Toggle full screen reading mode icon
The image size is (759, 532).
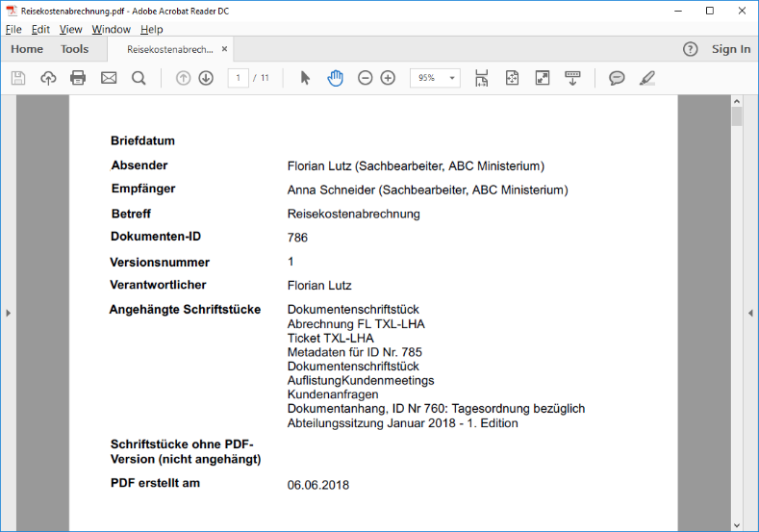[x=543, y=78]
